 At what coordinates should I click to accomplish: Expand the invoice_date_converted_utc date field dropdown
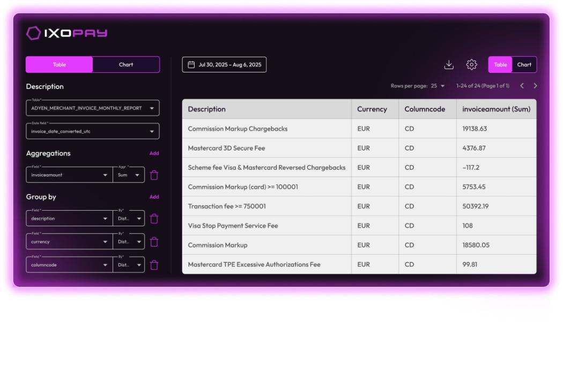click(x=92, y=131)
